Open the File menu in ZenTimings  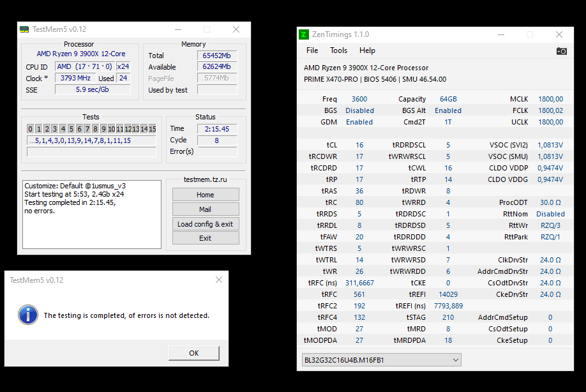point(312,50)
